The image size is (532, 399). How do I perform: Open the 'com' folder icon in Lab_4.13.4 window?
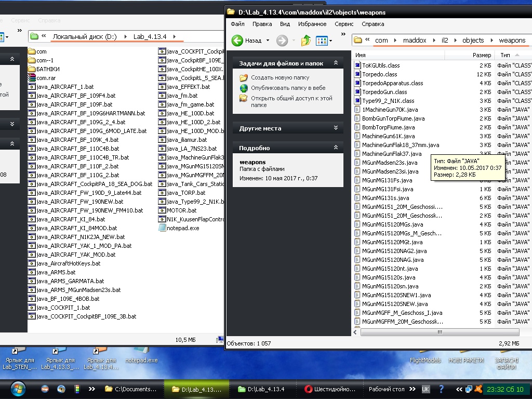[x=32, y=51]
